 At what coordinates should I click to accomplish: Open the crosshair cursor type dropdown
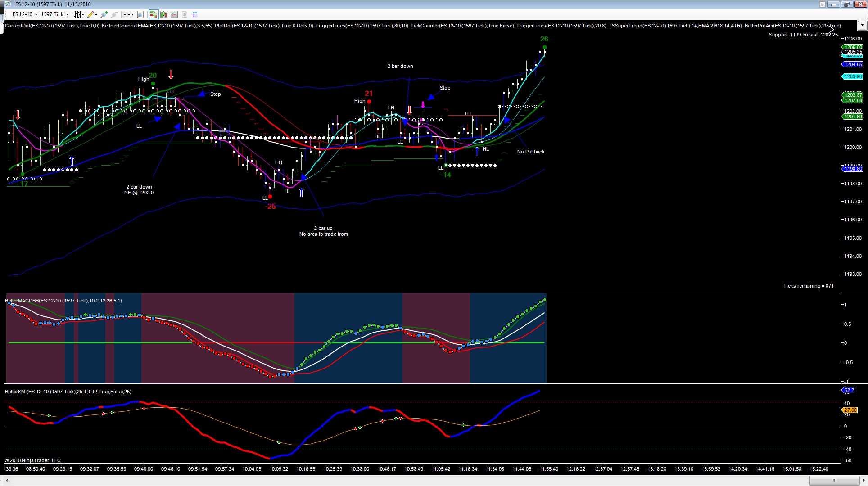tap(129, 14)
